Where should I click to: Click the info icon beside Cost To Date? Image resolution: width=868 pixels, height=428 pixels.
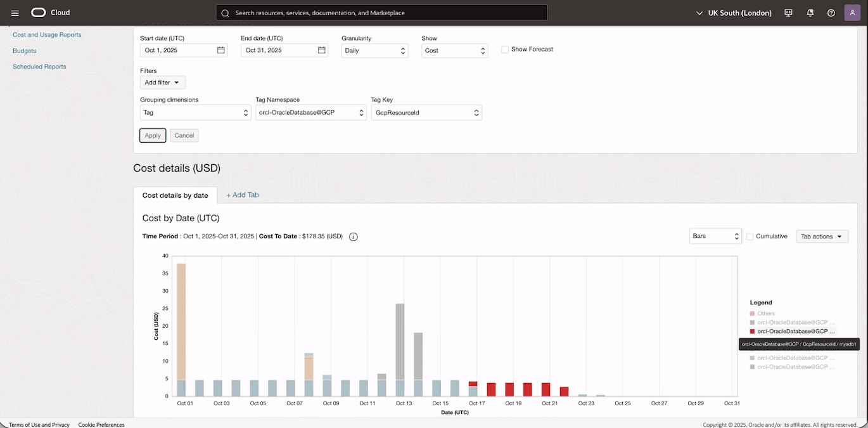click(353, 236)
